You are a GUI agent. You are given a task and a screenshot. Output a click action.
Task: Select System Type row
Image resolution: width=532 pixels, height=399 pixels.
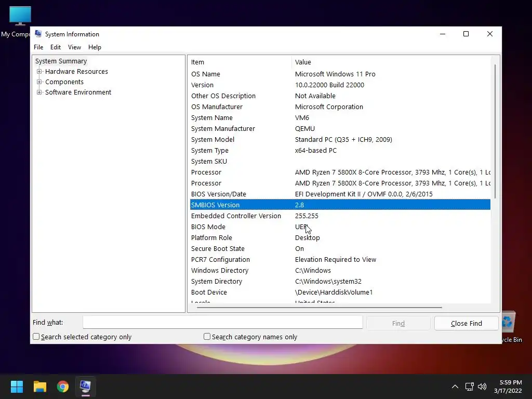pos(340,150)
